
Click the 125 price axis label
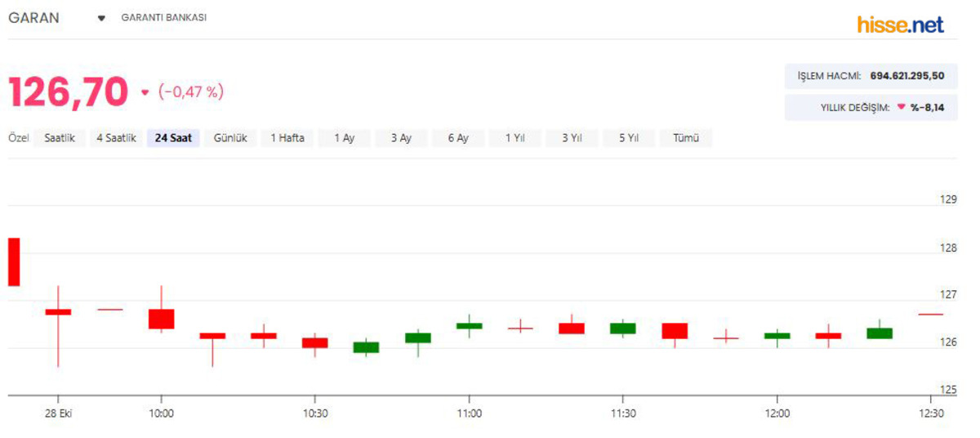pyautogui.click(x=948, y=389)
